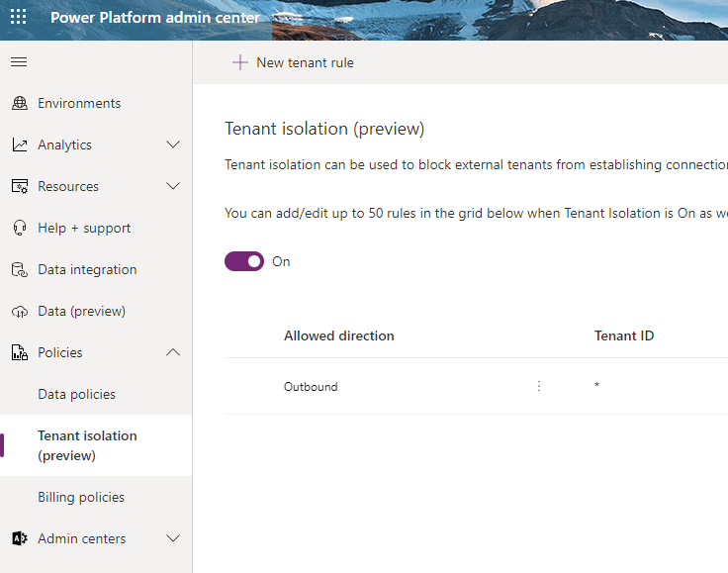
Task: Click the Environments globe icon
Action: (20, 104)
